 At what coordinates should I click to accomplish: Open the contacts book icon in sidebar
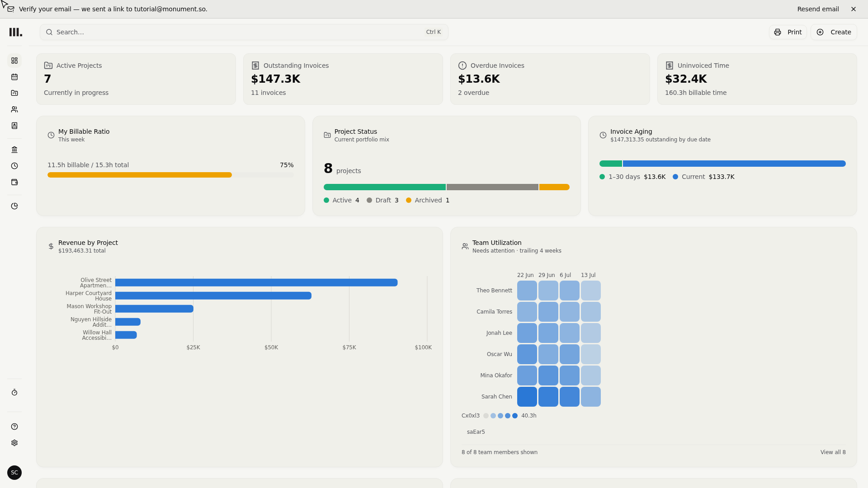(x=14, y=126)
